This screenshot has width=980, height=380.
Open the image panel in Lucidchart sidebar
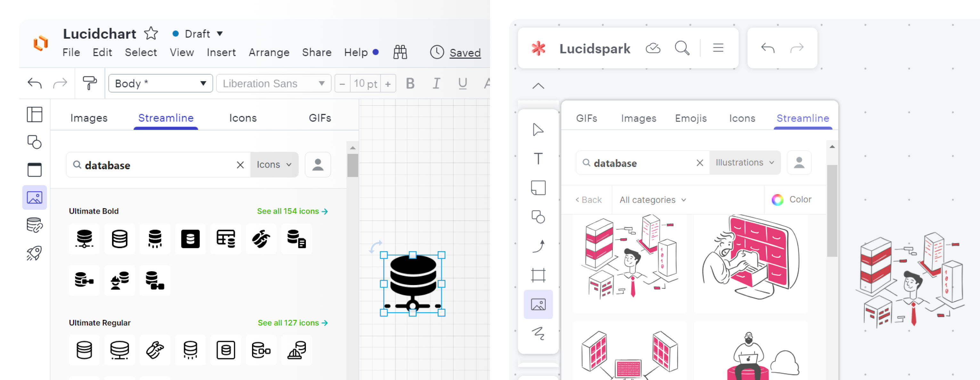click(x=35, y=198)
